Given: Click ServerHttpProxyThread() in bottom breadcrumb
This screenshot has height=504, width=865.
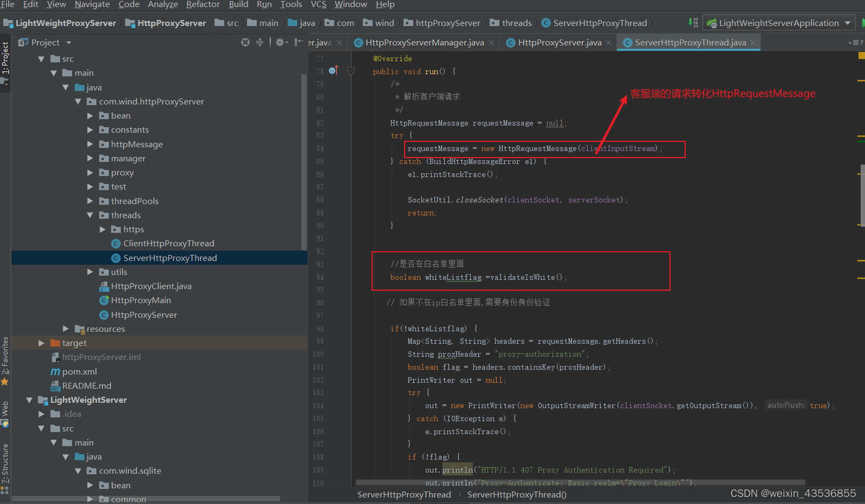Looking at the screenshot, I should [x=517, y=495].
